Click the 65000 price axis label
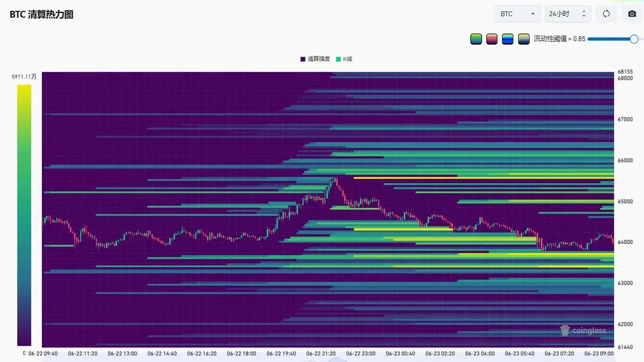 (625, 202)
